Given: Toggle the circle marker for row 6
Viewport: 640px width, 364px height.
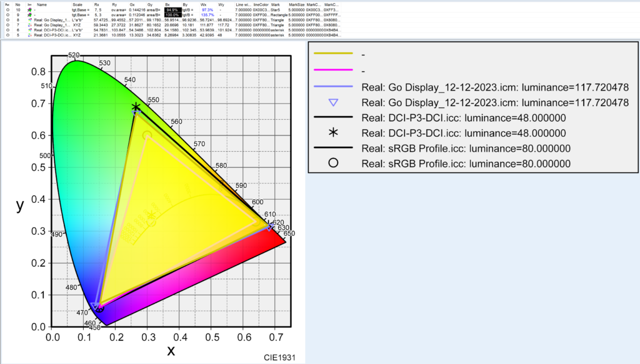Looking at the screenshot, I should coord(7,30).
